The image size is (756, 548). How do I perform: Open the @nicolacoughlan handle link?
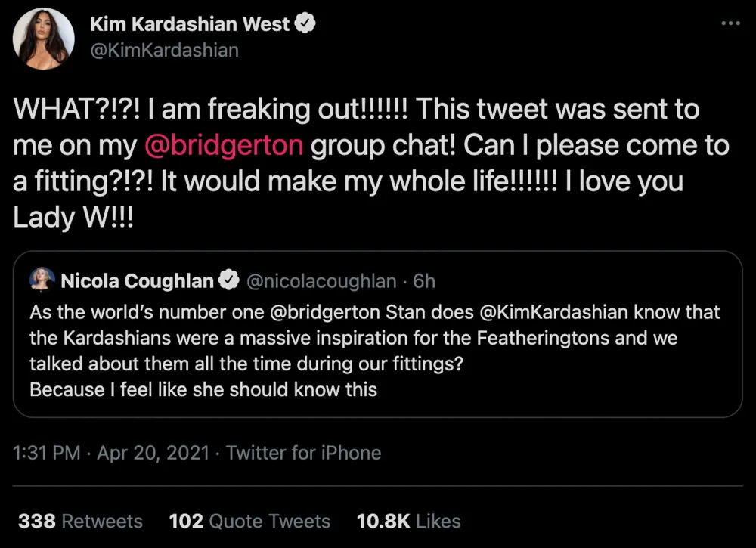[x=321, y=280]
